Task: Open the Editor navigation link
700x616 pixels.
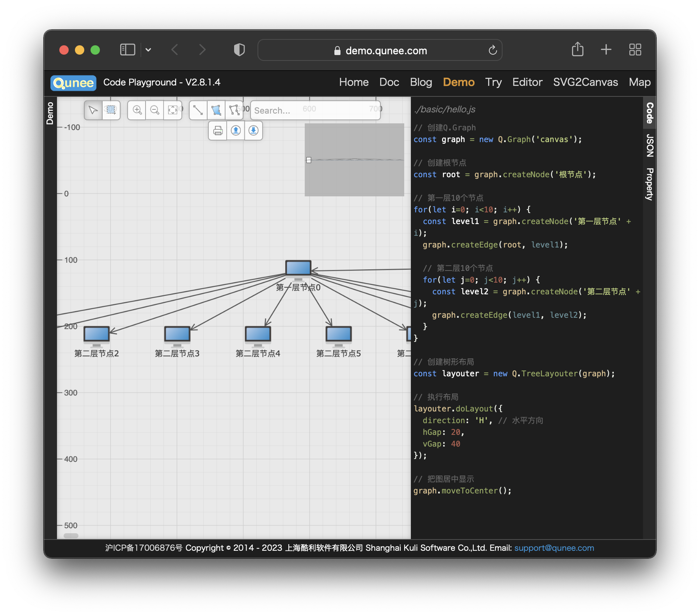Action: (x=527, y=82)
